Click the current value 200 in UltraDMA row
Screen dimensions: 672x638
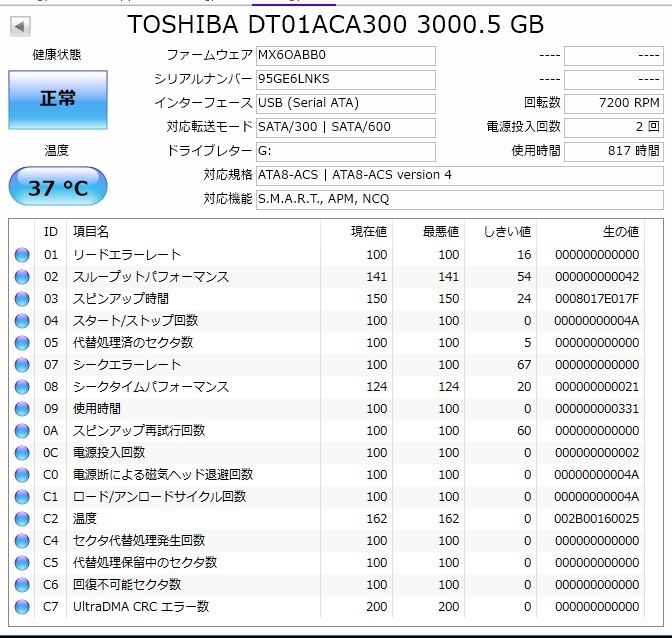click(377, 607)
